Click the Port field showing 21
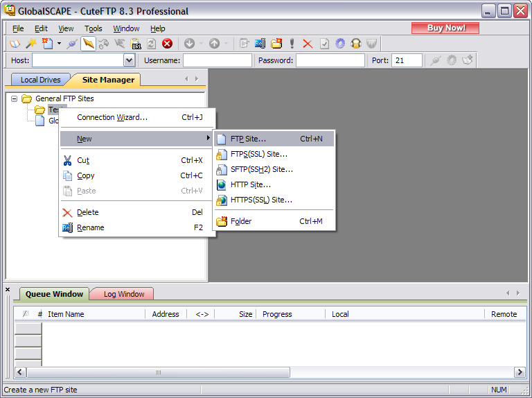 pos(407,60)
